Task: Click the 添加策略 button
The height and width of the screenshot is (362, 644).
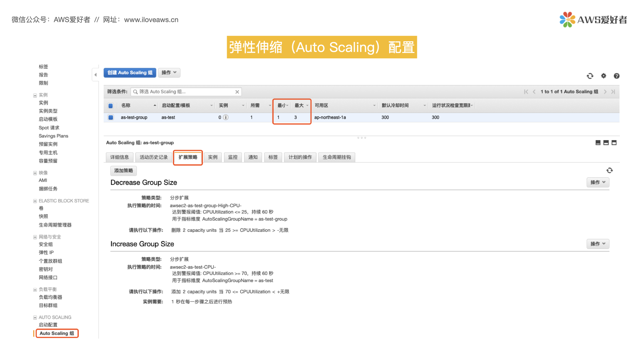Action: coord(123,171)
